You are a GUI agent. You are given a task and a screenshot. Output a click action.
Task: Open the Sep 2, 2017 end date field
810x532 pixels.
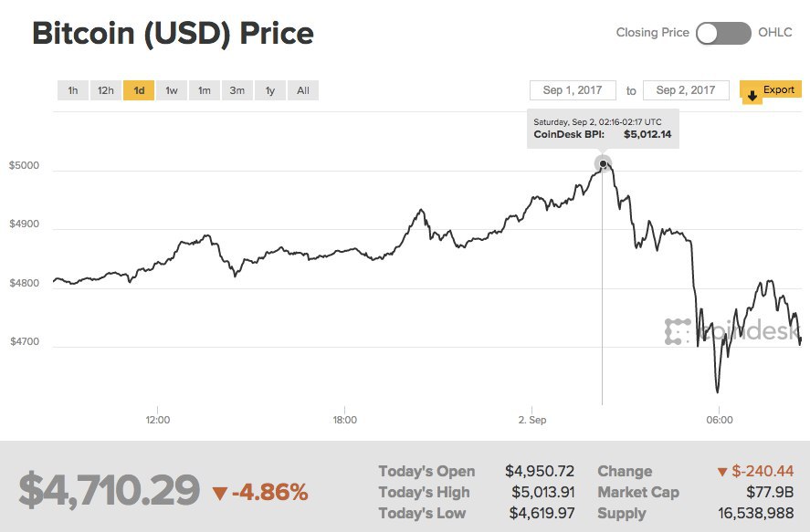click(686, 90)
